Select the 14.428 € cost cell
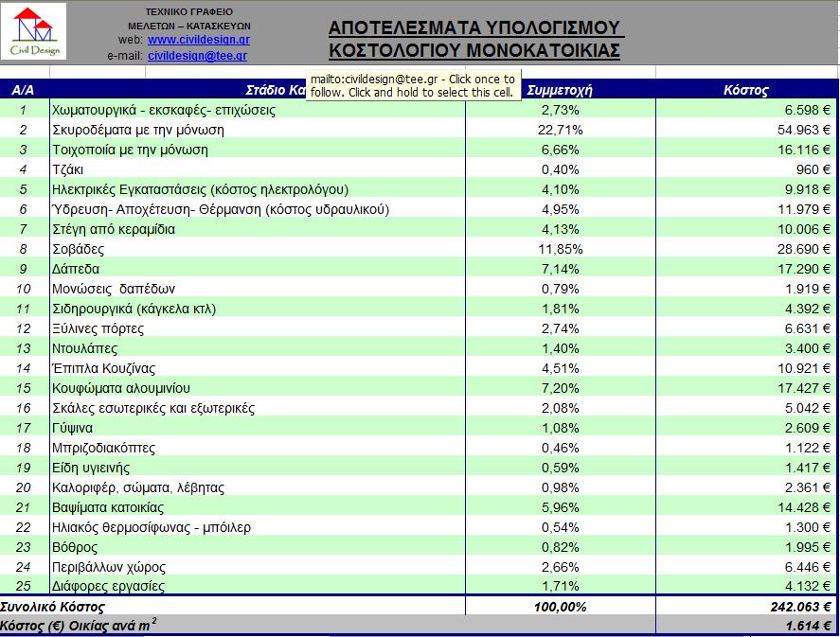 (747, 507)
